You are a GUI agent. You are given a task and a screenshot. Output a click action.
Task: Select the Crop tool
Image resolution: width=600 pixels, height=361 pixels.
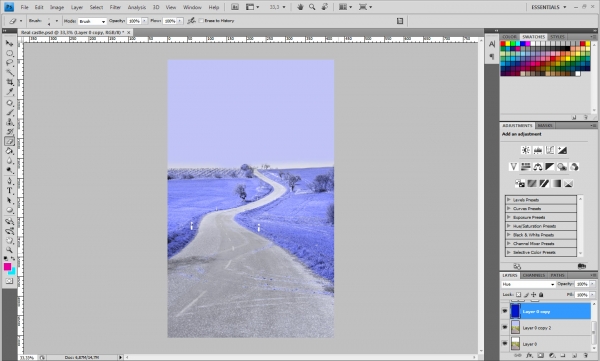click(x=10, y=82)
